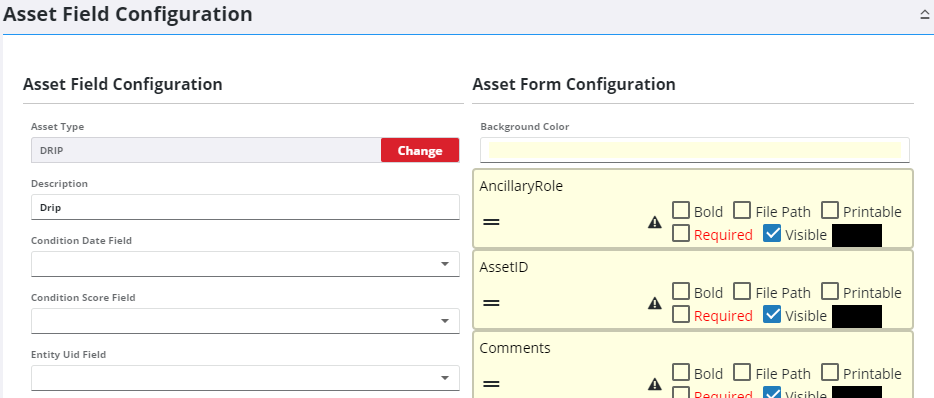Collapse the Asset Field Configuration panel
The image size is (934, 398).
point(925,15)
